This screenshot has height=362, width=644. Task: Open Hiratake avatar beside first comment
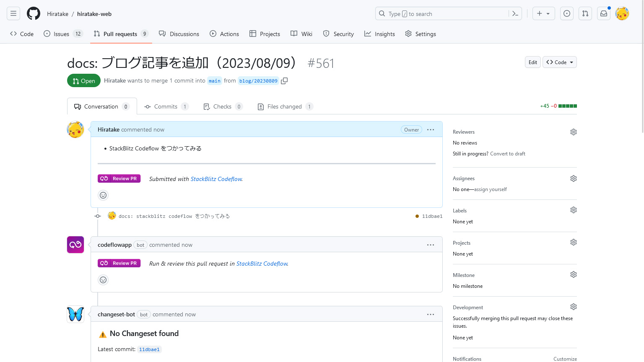pos(75,129)
